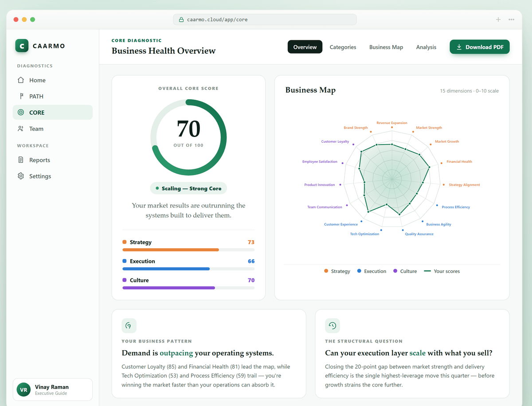Click the Caarmo logo icon
532x406 pixels.
pyautogui.click(x=22, y=46)
